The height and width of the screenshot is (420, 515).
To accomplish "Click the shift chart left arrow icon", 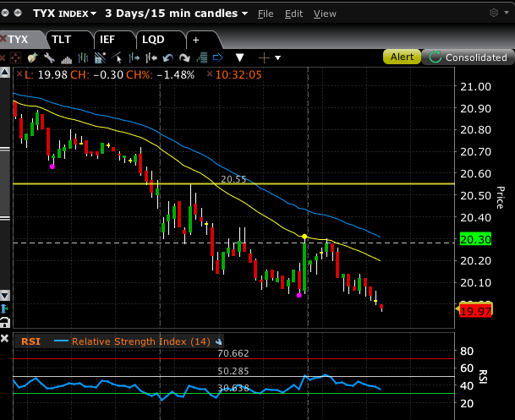I will [151, 57].
